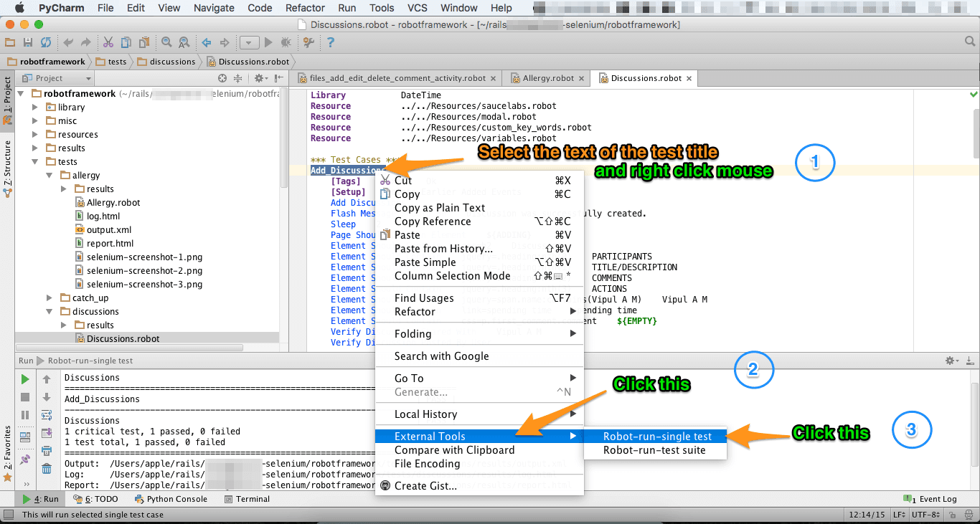Viewport: 980px width, 524px height.
Task: Navigate back using the left arrow toolbar icon
Action: (x=206, y=42)
